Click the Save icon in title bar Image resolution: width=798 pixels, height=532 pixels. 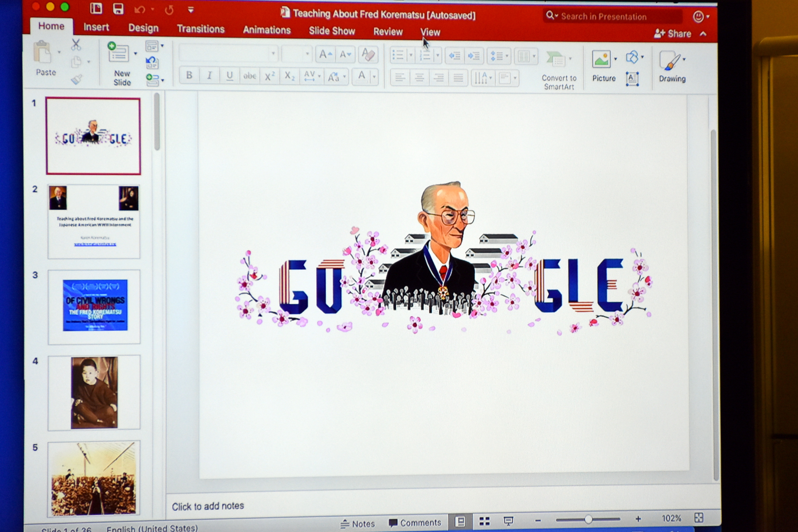click(x=118, y=9)
